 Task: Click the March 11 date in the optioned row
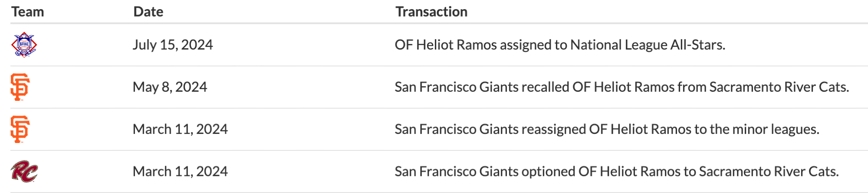pos(180,171)
